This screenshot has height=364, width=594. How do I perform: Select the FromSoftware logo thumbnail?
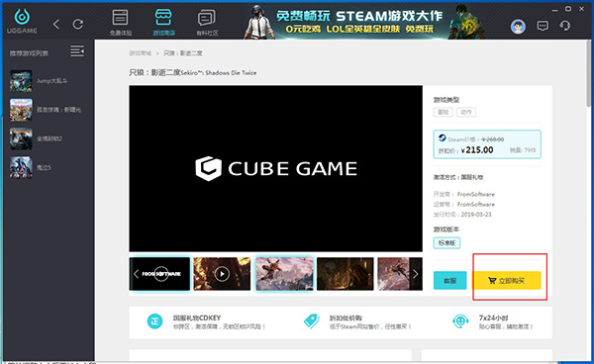[x=159, y=274]
